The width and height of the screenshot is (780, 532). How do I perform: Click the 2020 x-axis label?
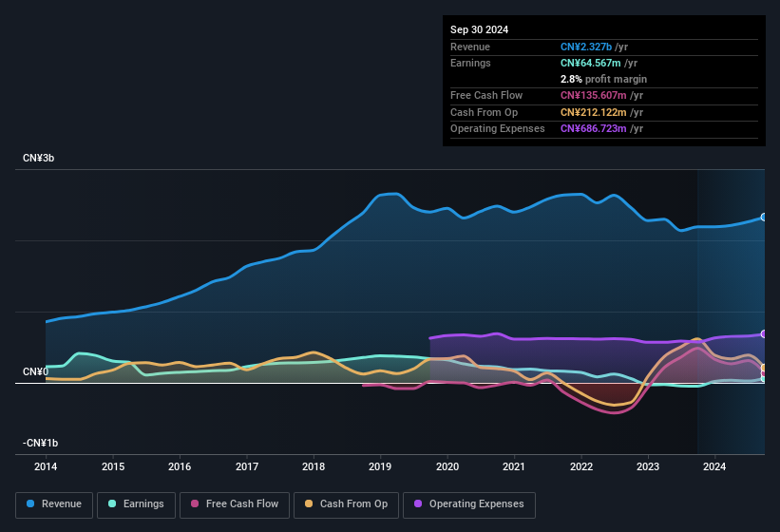point(447,466)
